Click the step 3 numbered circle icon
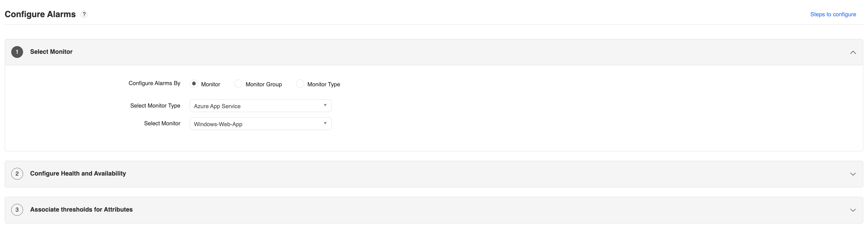868x237 pixels. (x=17, y=210)
